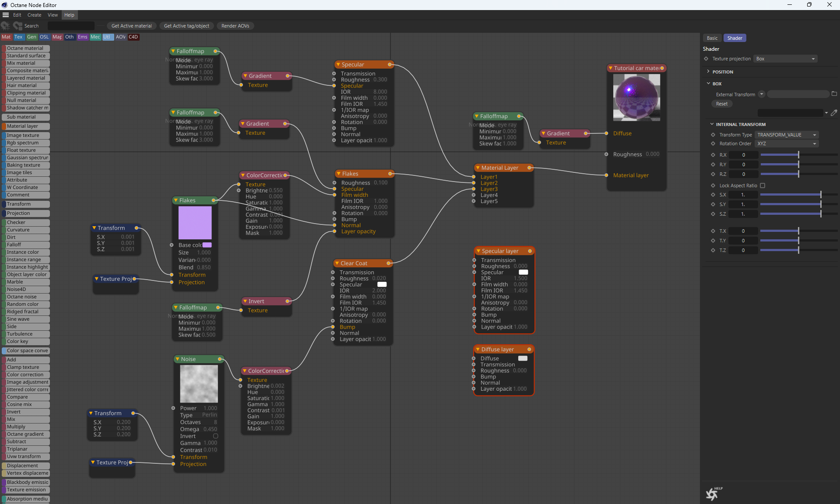Toggle the Tex node category filter
Viewport: 840px width, 504px height.
point(18,37)
